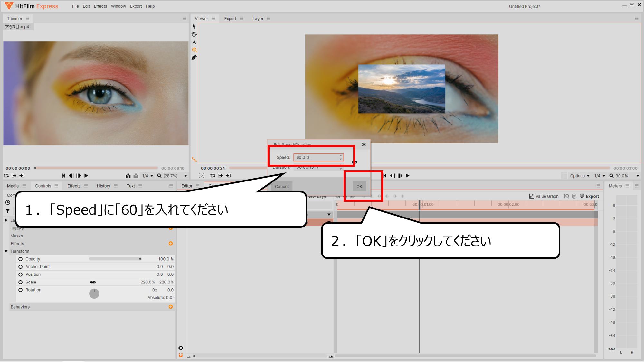Toggle keyframing for Anchor Point

click(20, 267)
